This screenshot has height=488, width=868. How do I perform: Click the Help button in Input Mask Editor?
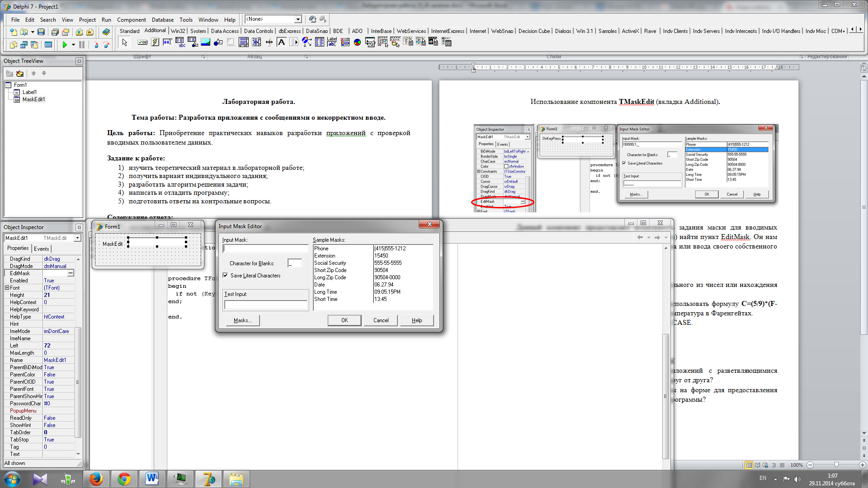(417, 320)
